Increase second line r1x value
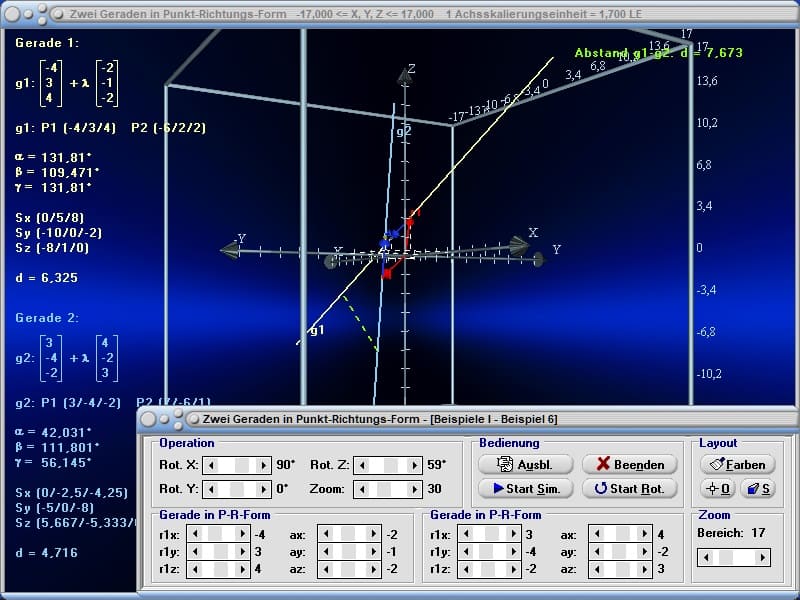800x600 pixels. pos(514,534)
